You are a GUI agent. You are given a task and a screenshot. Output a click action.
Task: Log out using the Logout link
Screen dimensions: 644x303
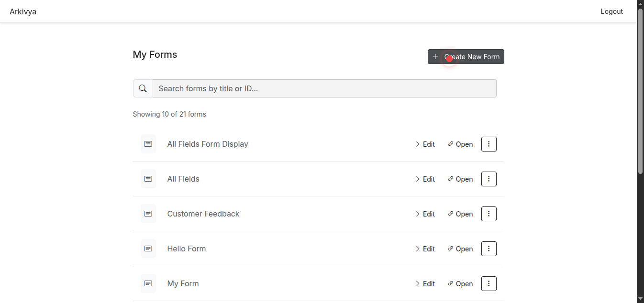click(x=611, y=11)
